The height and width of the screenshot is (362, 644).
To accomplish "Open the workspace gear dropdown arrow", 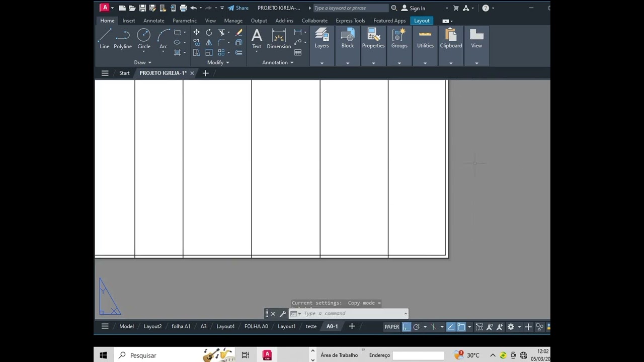I will click(x=519, y=327).
